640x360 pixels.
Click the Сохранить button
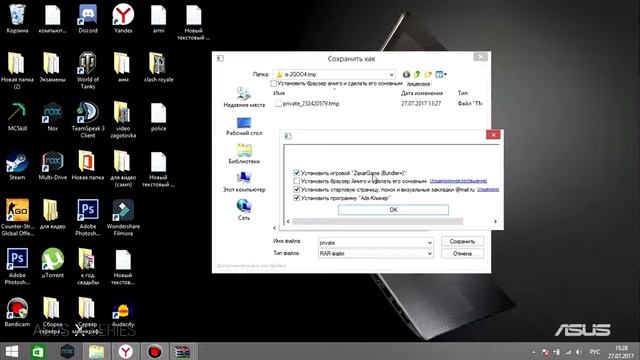[x=462, y=241]
